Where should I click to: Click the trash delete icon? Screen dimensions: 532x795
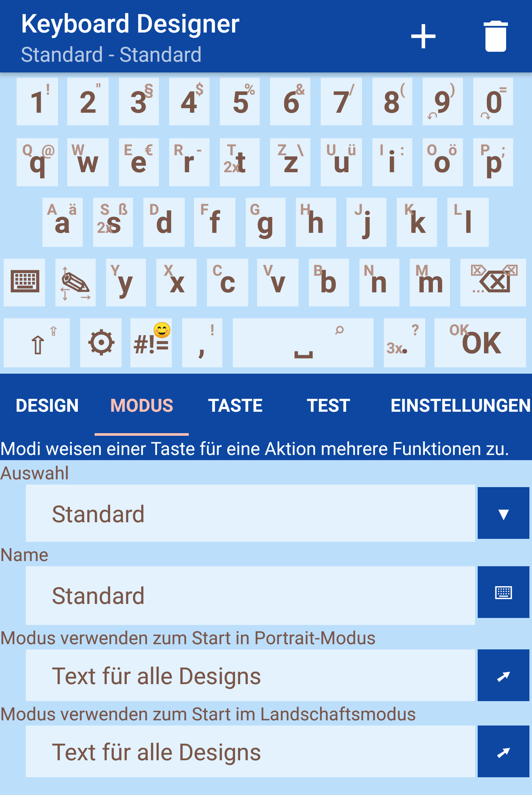495,36
